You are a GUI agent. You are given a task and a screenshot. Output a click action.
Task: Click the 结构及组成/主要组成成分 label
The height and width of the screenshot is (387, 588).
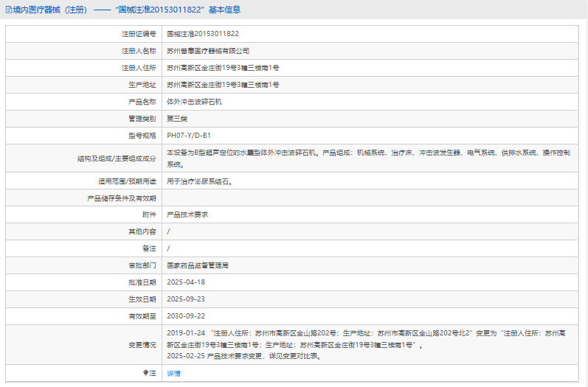point(117,158)
